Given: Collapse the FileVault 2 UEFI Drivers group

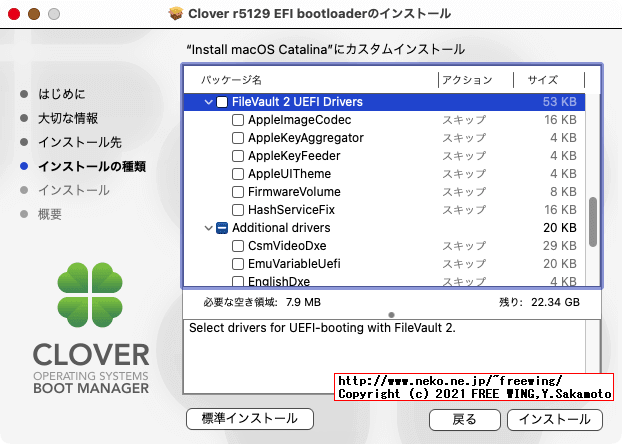Looking at the screenshot, I should coord(208,102).
